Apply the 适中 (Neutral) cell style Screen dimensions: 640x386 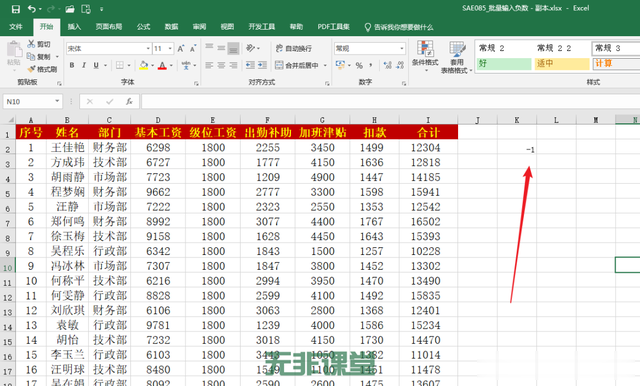(x=562, y=64)
